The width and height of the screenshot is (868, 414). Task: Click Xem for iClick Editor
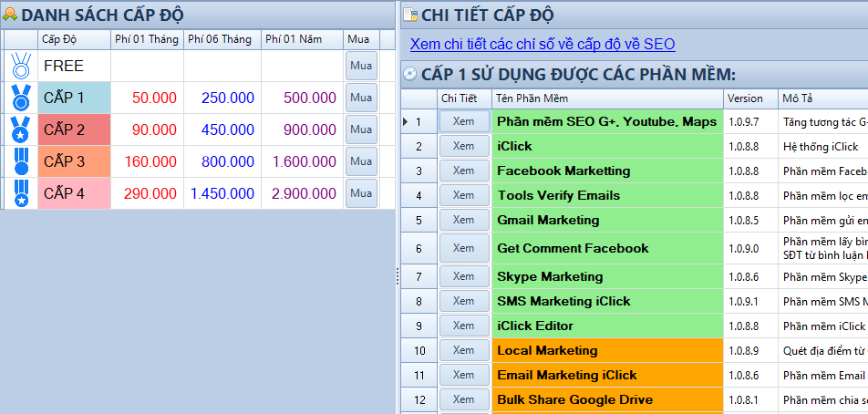(464, 326)
